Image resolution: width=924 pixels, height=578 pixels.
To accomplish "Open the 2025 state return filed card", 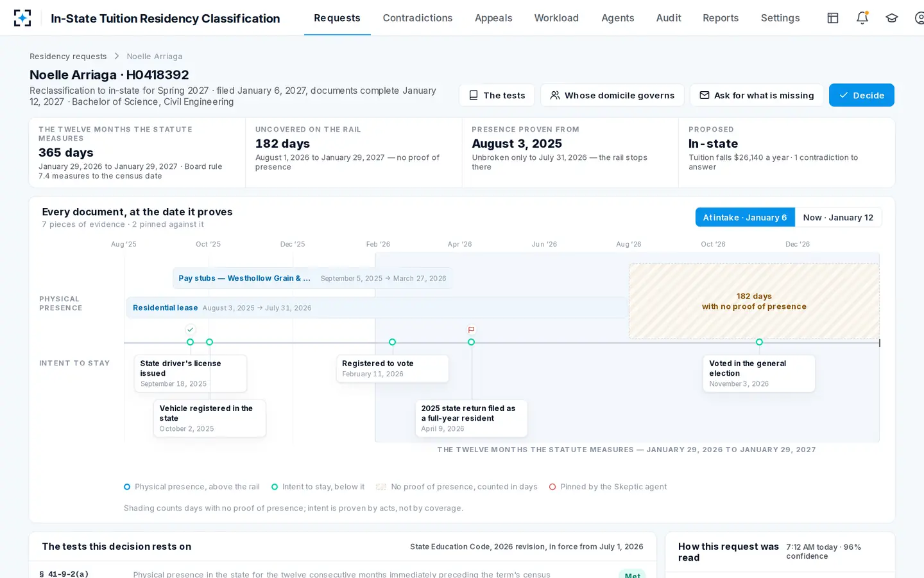I will (471, 418).
